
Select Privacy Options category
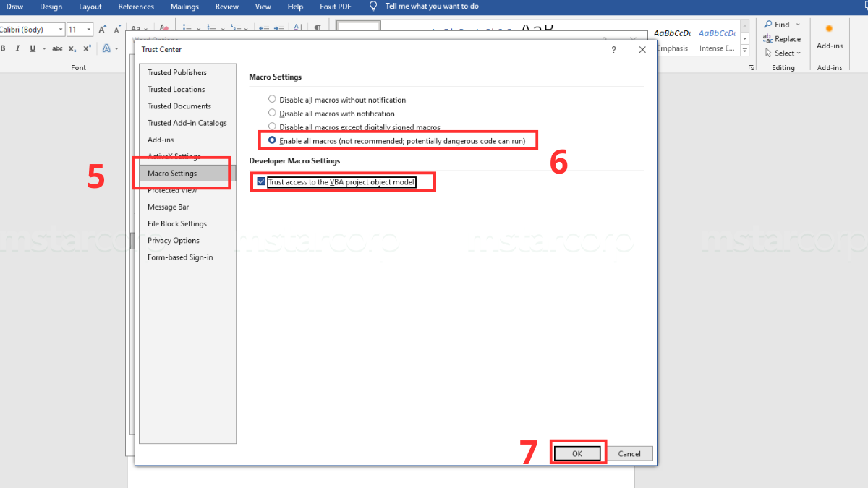click(187, 240)
